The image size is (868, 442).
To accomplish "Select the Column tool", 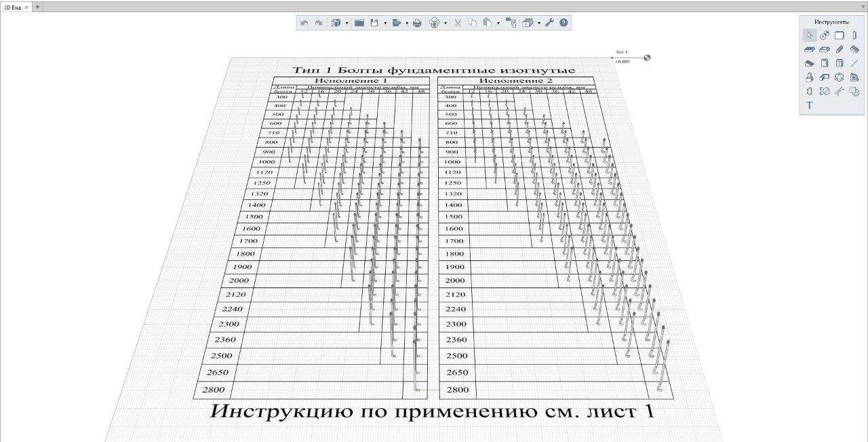I will pos(854,35).
